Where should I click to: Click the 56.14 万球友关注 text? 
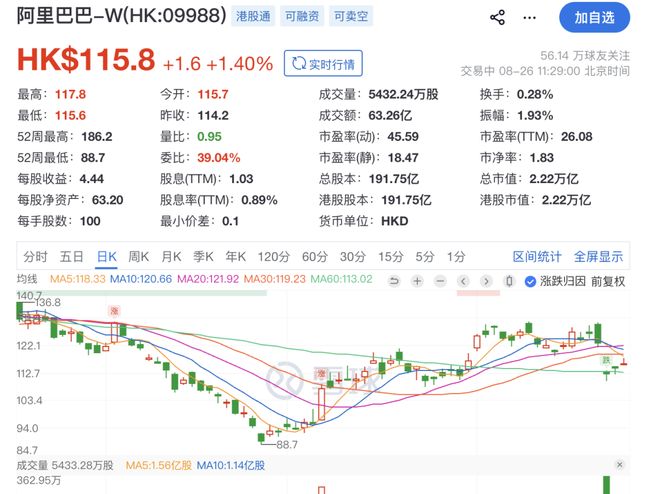coord(585,56)
